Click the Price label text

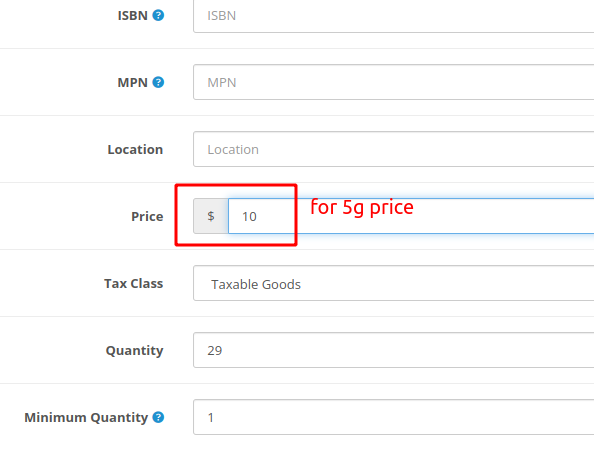click(147, 216)
